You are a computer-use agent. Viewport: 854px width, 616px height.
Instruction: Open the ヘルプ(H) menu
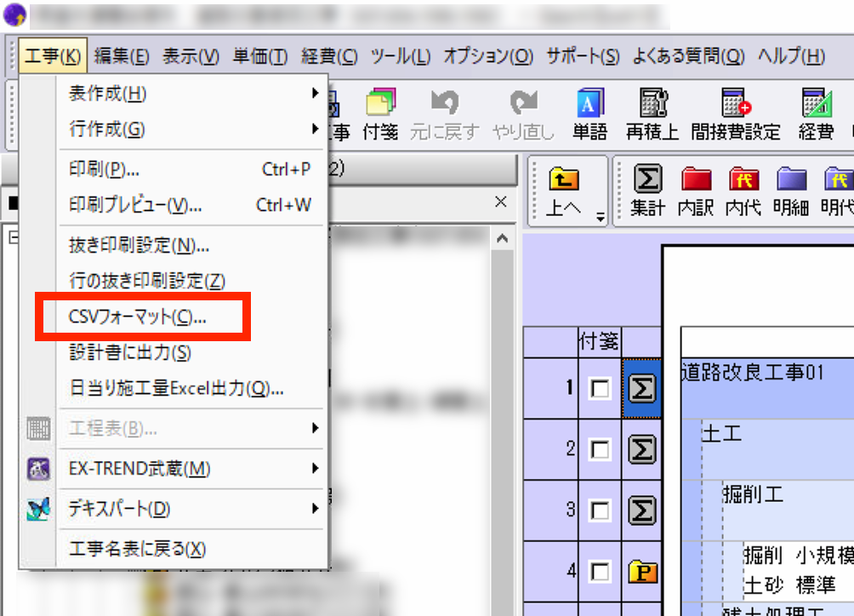tap(791, 56)
